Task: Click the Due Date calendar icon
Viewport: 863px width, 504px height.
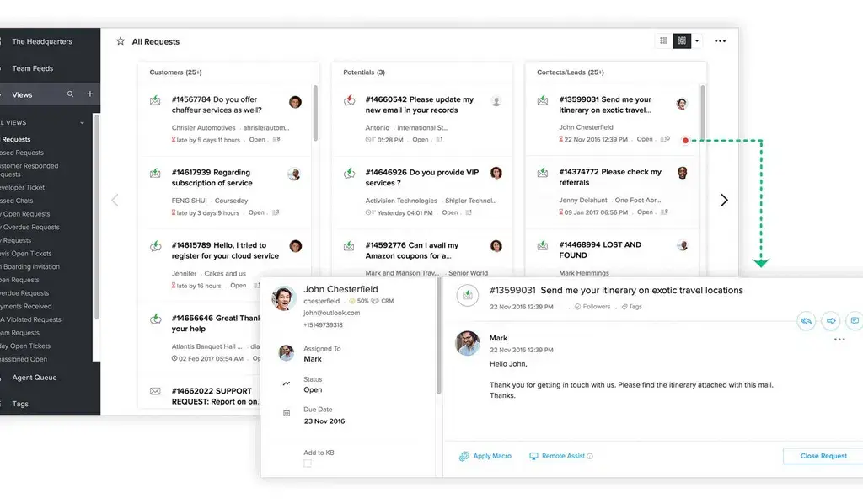Action: point(287,413)
